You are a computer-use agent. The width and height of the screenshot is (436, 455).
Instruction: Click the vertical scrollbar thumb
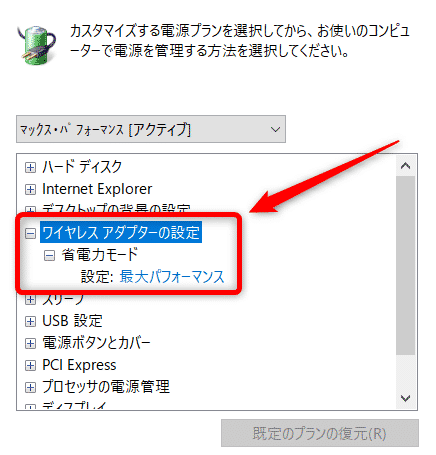coord(405,266)
